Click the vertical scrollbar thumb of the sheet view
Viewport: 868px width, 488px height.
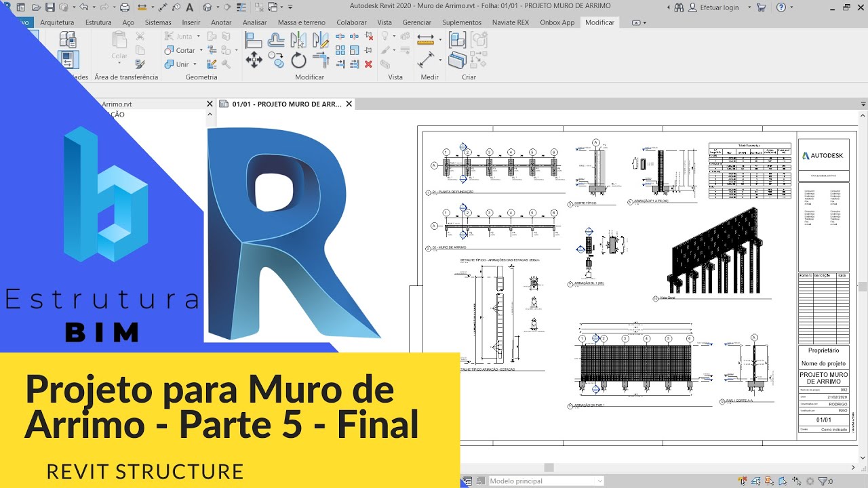tap(863, 287)
